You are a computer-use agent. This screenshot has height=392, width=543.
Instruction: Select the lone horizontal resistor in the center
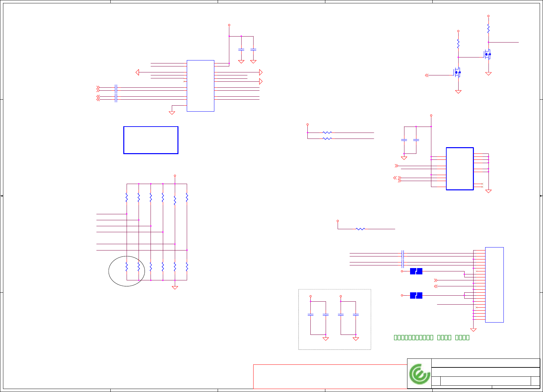pos(360,229)
